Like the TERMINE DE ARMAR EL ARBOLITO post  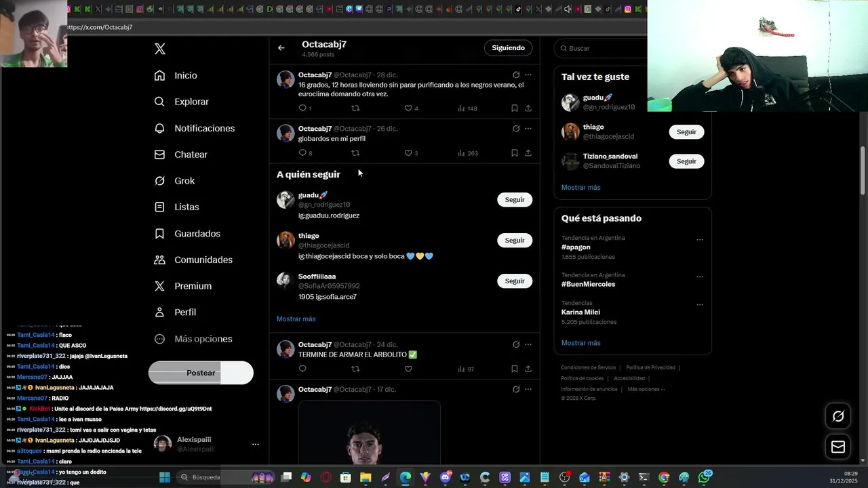coord(408,369)
